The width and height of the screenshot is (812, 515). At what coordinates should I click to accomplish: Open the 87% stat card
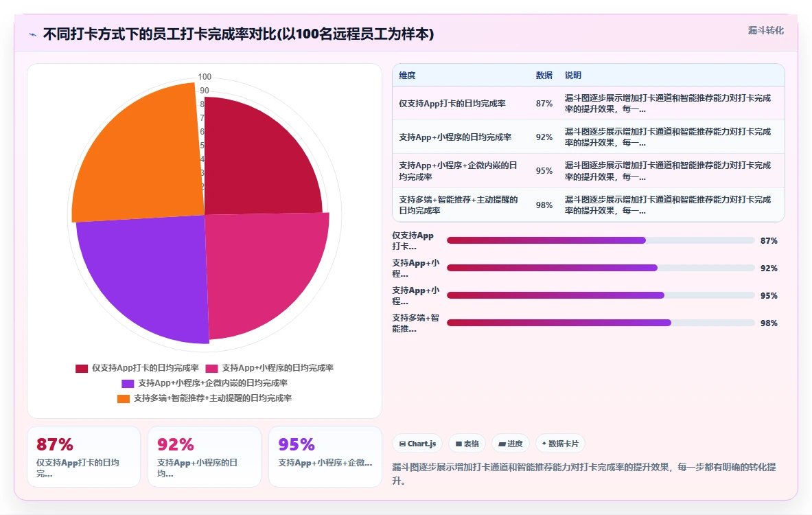coord(84,457)
